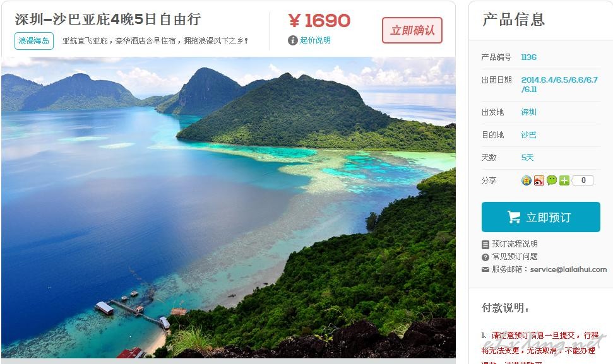Click the share count box showing 0
The height and width of the screenshot is (364, 613).
click(x=583, y=180)
